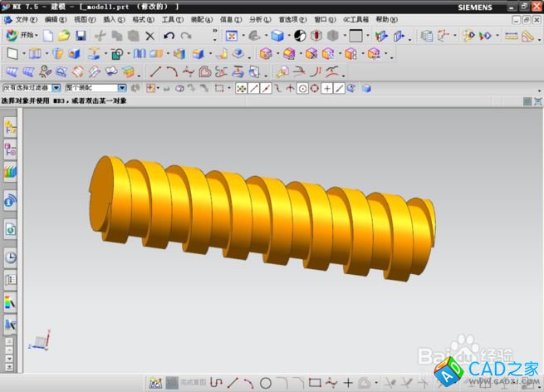Click the New file icon
This screenshot has width=544, height=392.
click(x=48, y=36)
